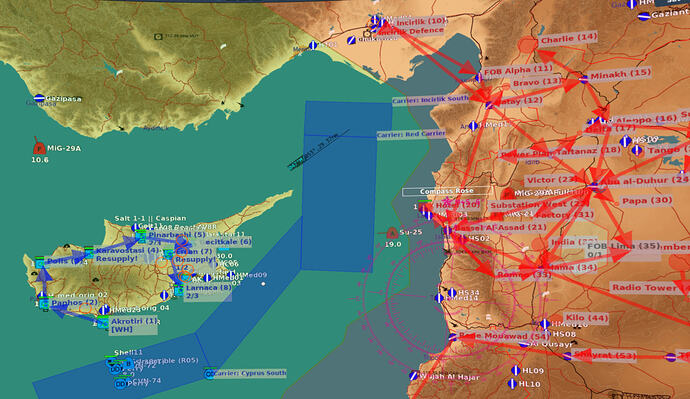Click the FOB Alpha (11) label

[x=518, y=70]
